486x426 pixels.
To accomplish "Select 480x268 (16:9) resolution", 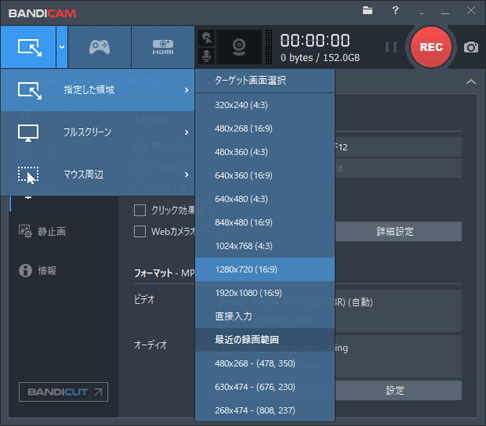I will (x=265, y=129).
